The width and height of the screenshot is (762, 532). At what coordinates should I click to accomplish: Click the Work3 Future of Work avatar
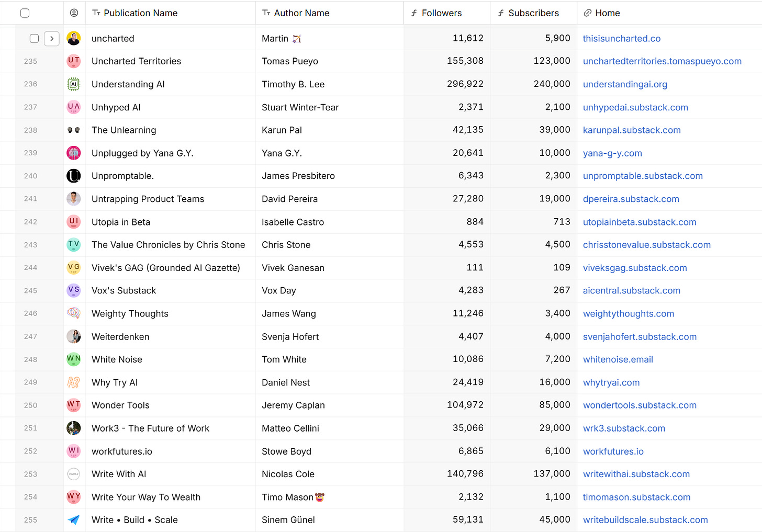pyautogui.click(x=74, y=428)
